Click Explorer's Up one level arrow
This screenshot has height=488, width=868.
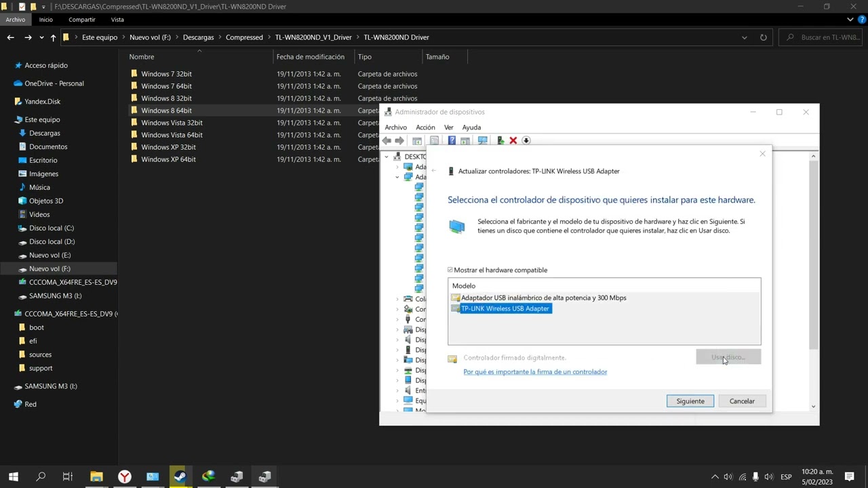pyautogui.click(x=53, y=37)
